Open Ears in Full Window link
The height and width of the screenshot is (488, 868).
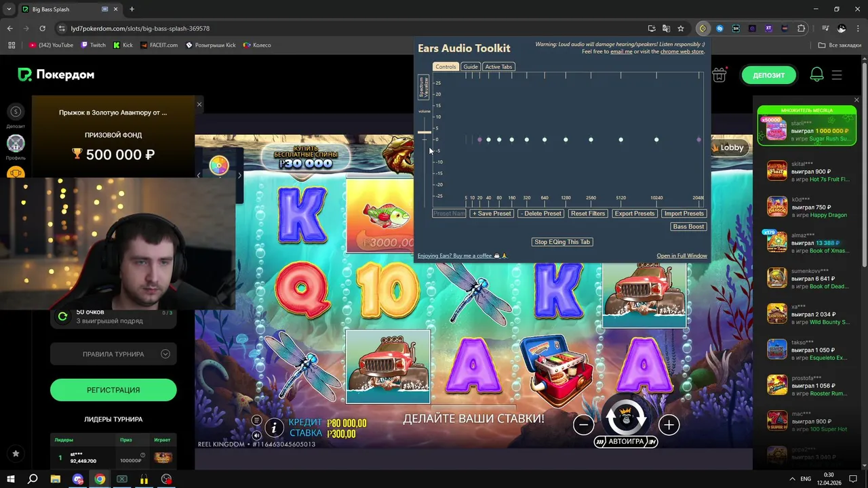point(682,256)
